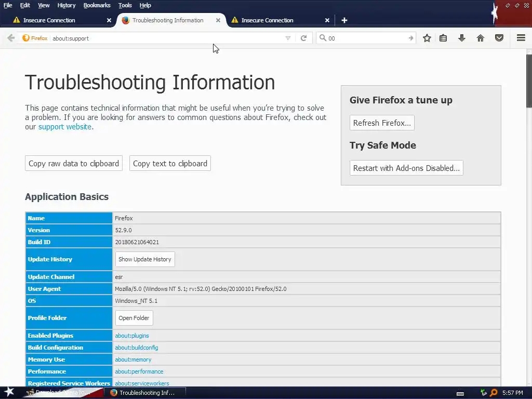The image size is (532, 399).
Task: Click Show Update History button
Action: coord(145,259)
